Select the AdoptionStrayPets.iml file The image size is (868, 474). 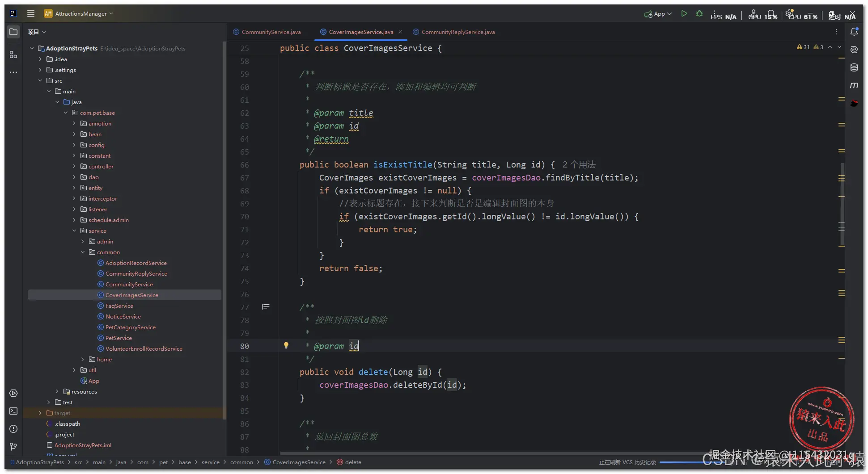click(79, 445)
